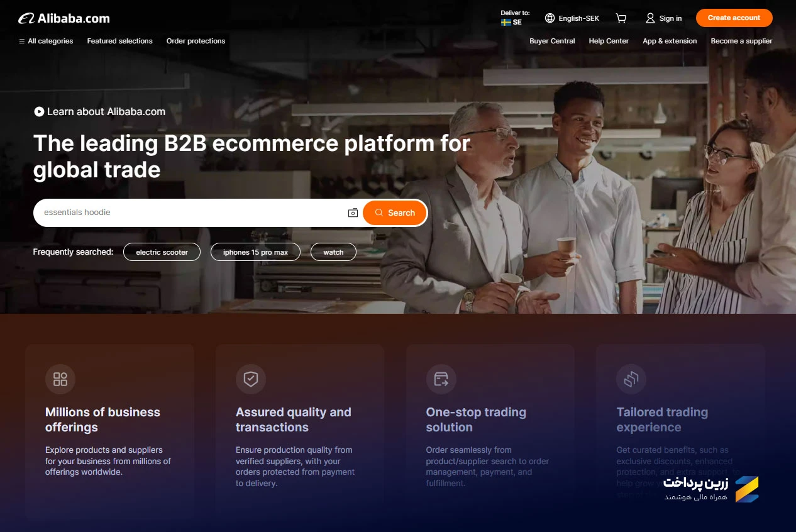The height and width of the screenshot is (532, 796).
Task: Click the search input showing essentials hoodie
Action: tap(189, 213)
